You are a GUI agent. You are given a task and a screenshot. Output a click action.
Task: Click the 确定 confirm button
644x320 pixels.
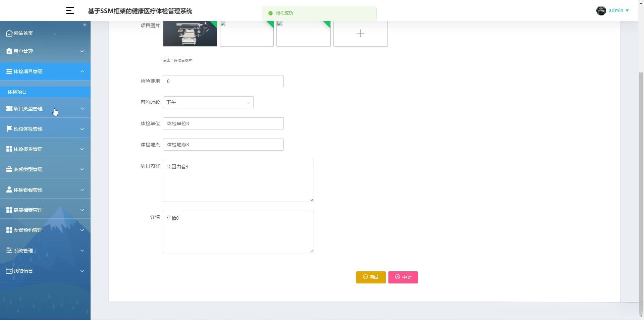pos(371,277)
